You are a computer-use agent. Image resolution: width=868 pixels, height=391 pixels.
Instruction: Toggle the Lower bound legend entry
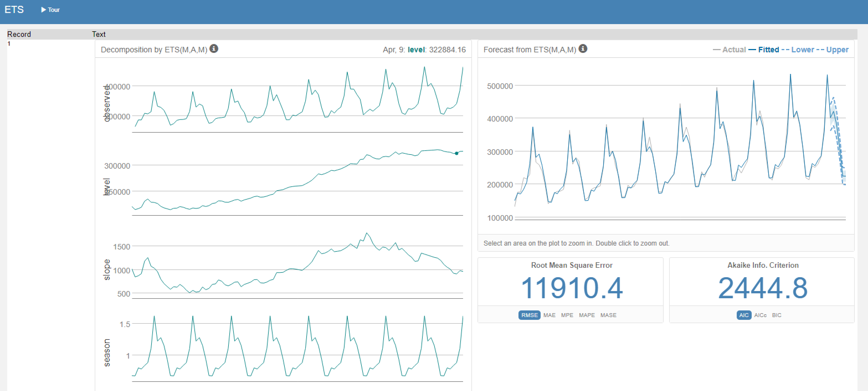tap(802, 50)
